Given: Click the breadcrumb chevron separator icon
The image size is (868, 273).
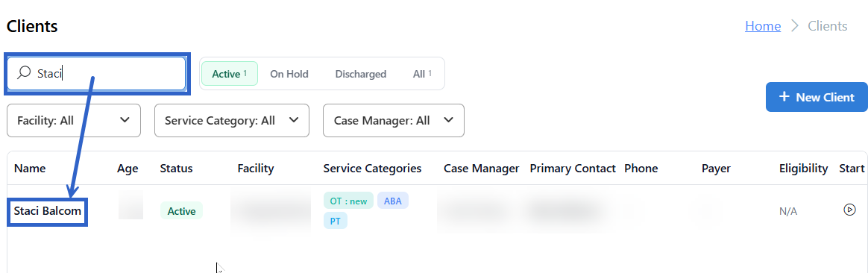Looking at the screenshot, I should click(x=795, y=26).
